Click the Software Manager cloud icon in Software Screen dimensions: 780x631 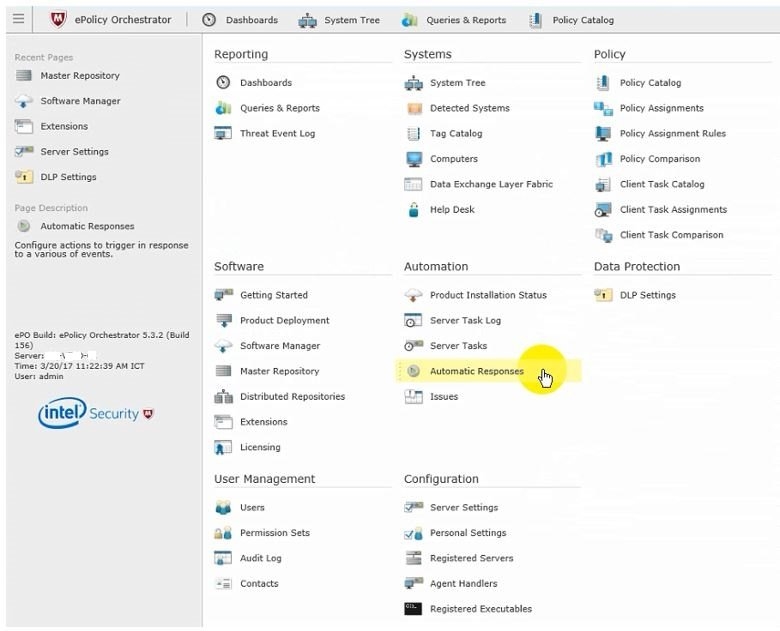pyautogui.click(x=223, y=346)
